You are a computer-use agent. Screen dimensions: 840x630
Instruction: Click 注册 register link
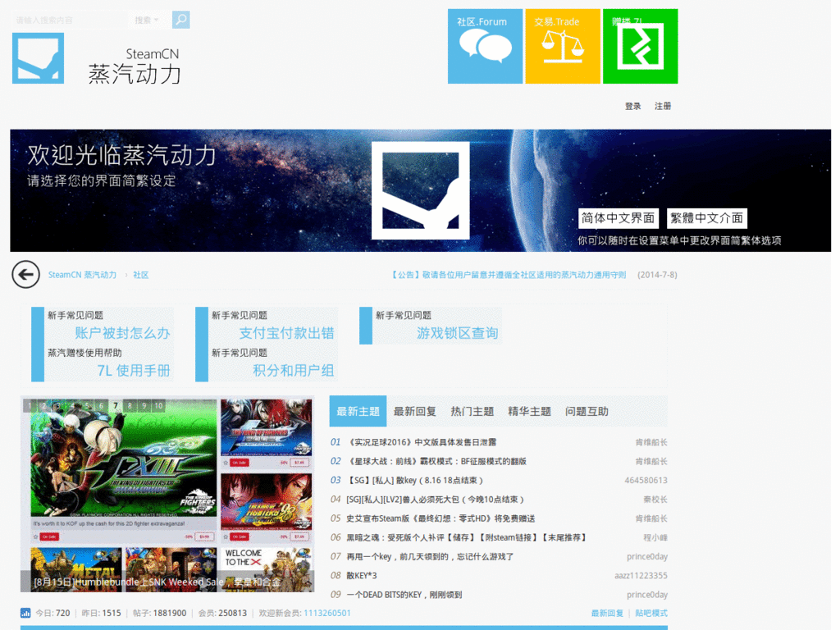pos(663,106)
